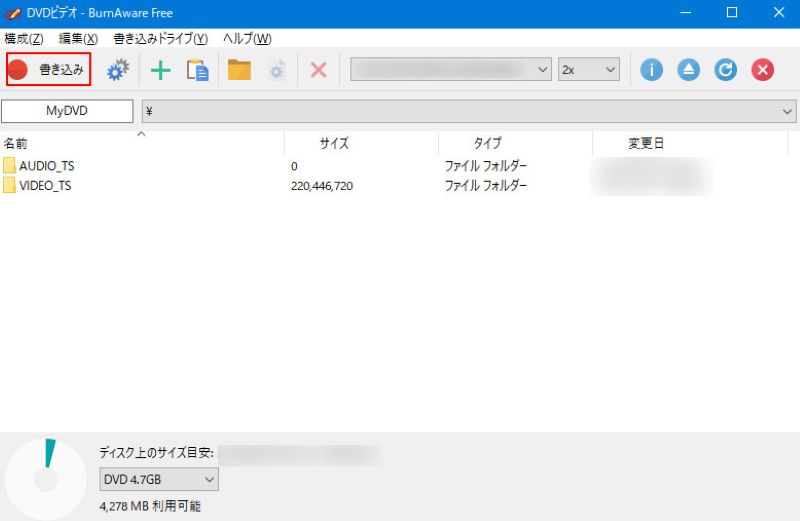Open burn options gear icon
This screenshot has height=521, width=800.
pos(118,70)
